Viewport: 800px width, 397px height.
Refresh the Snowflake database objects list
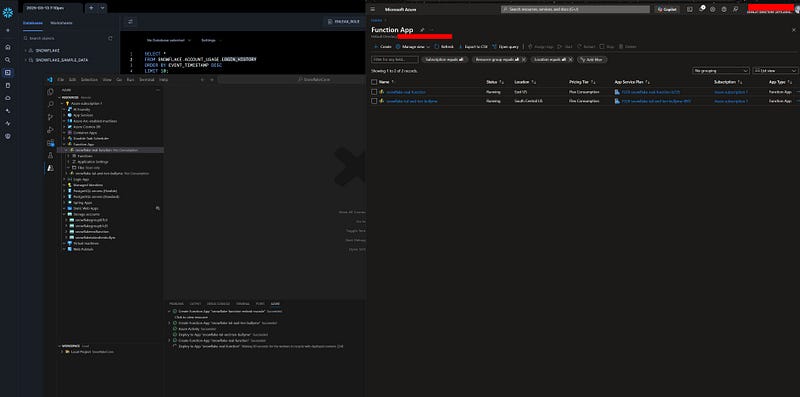point(110,38)
